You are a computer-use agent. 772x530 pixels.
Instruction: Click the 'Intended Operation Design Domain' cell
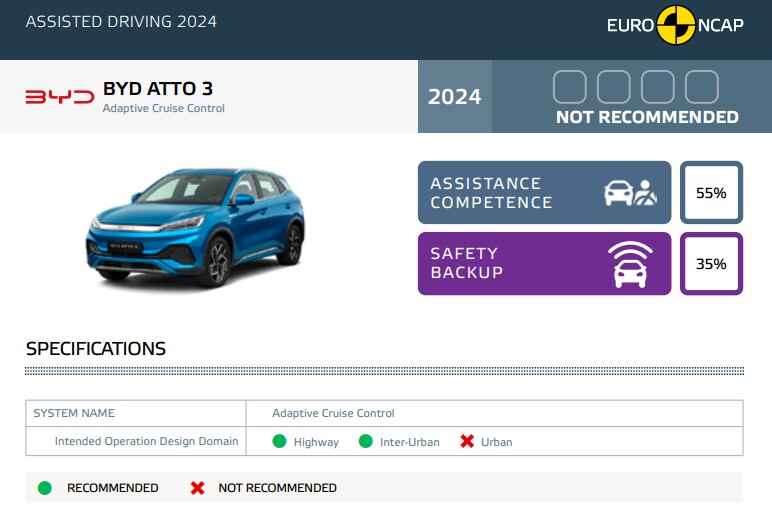[136, 441]
